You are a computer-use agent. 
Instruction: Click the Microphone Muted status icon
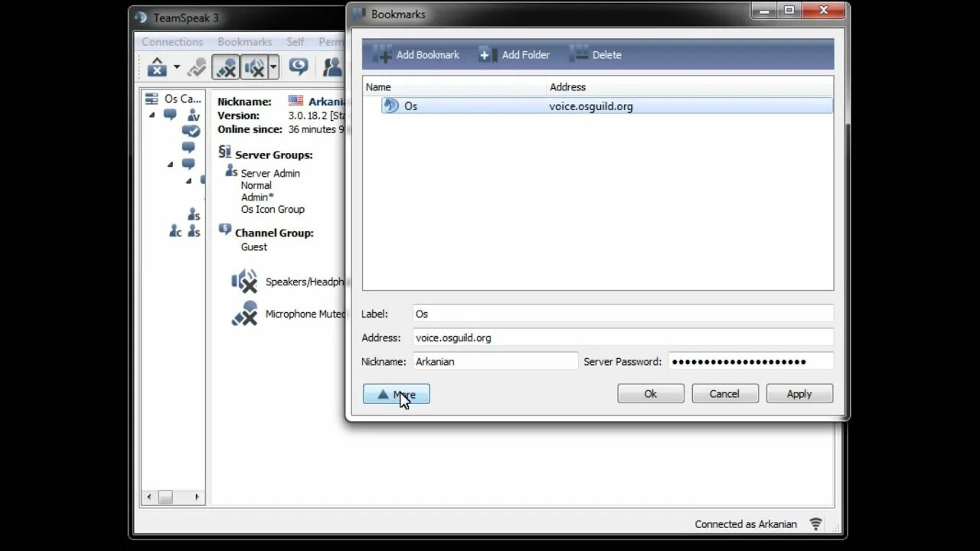pos(245,314)
